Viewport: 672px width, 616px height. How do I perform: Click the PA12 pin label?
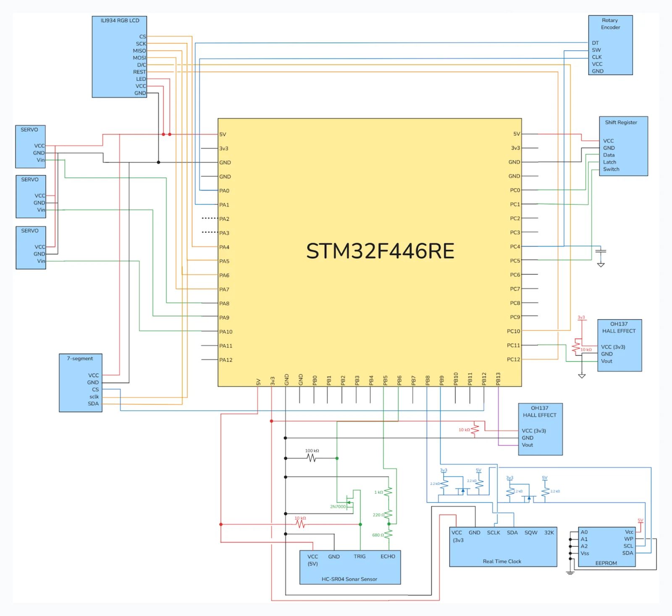coord(226,360)
